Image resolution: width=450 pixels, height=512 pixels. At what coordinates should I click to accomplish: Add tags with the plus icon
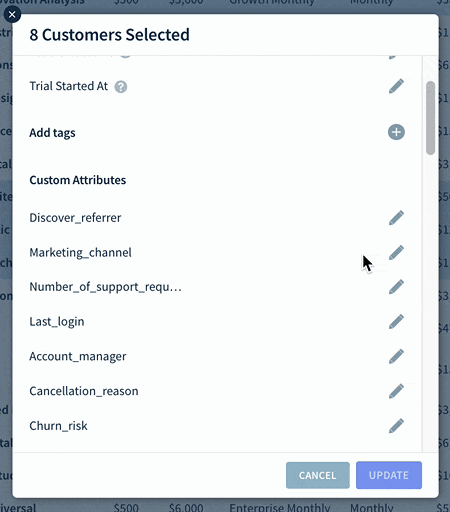[396, 132]
